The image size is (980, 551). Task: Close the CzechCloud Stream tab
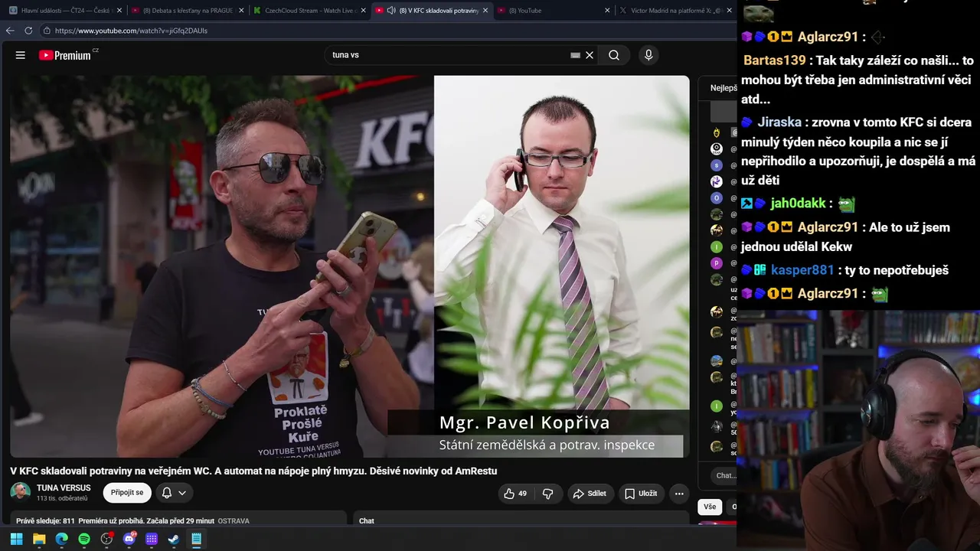pyautogui.click(x=364, y=11)
